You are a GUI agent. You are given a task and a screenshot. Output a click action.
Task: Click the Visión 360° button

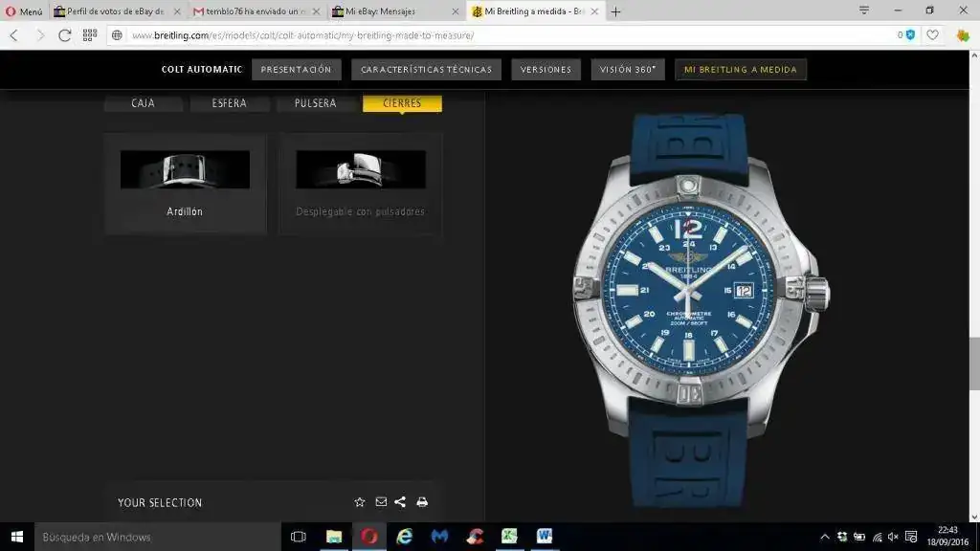[628, 70]
